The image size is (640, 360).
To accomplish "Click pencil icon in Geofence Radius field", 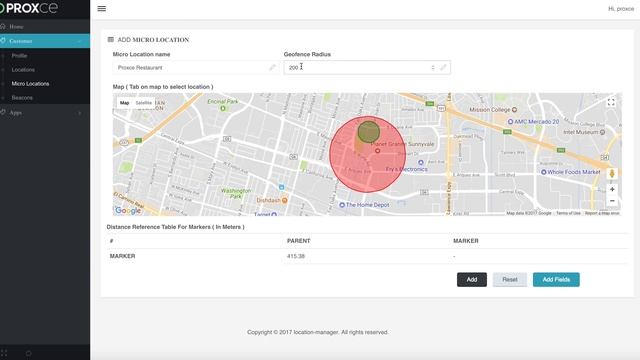I will coord(443,68).
